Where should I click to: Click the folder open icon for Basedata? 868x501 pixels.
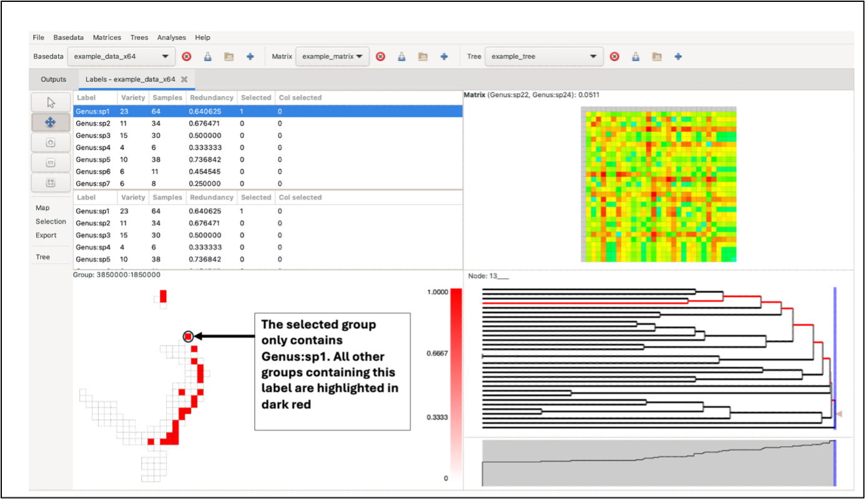pos(229,56)
